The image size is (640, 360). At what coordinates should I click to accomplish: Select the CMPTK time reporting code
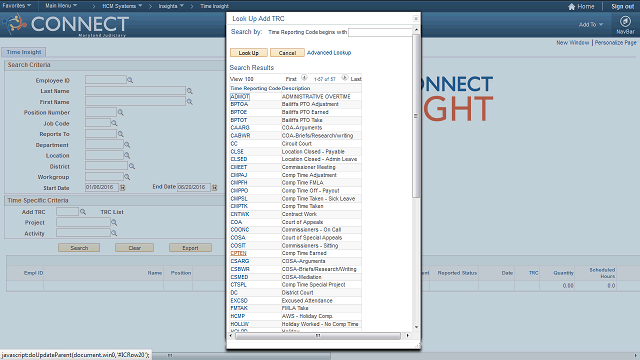[x=239, y=207]
